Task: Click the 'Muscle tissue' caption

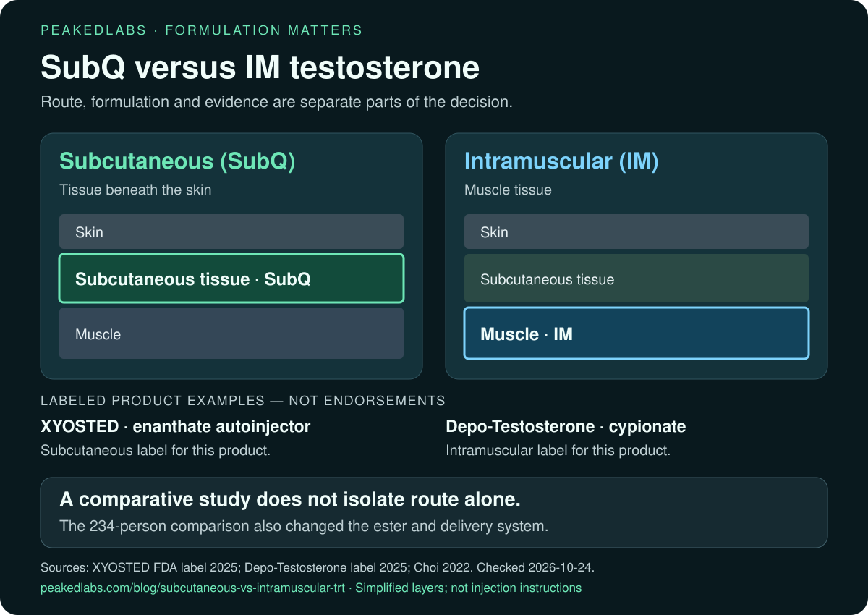Action: [508, 190]
